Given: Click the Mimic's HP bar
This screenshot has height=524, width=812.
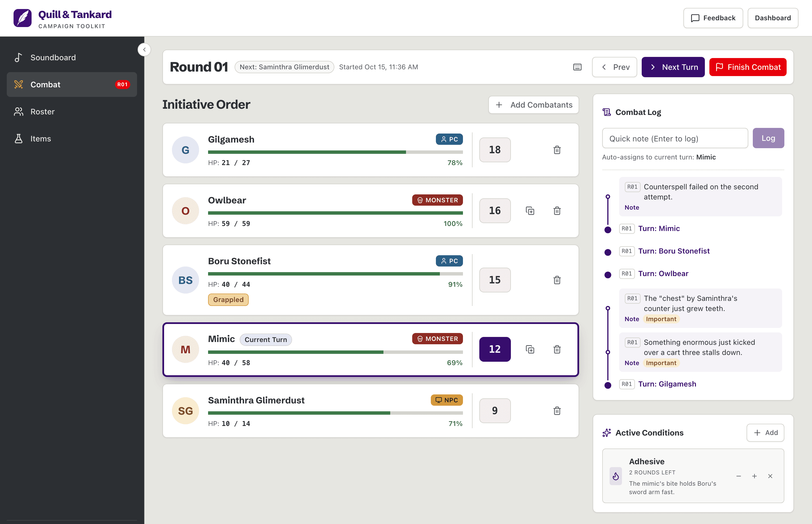Looking at the screenshot, I should point(335,352).
